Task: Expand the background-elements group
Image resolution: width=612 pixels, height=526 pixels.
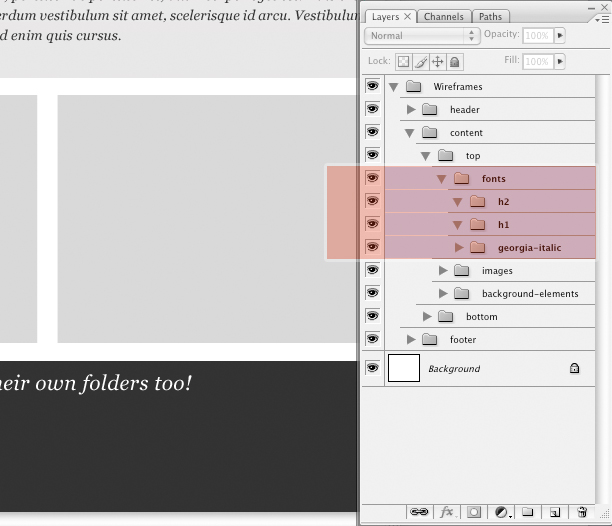Action: click(443, 293)
